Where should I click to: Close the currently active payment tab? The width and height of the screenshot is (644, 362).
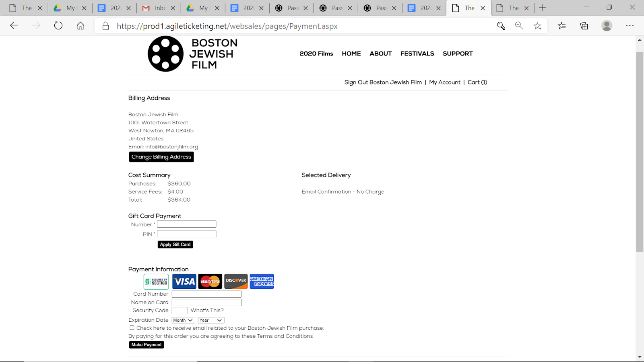coord(483,8)
